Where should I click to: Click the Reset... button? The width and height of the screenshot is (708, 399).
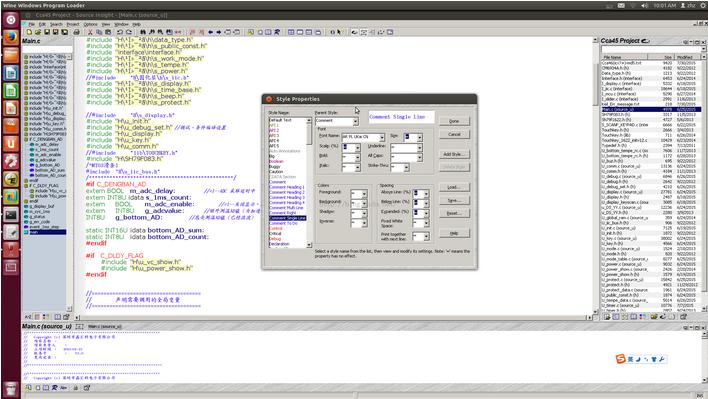click(454, 213)
